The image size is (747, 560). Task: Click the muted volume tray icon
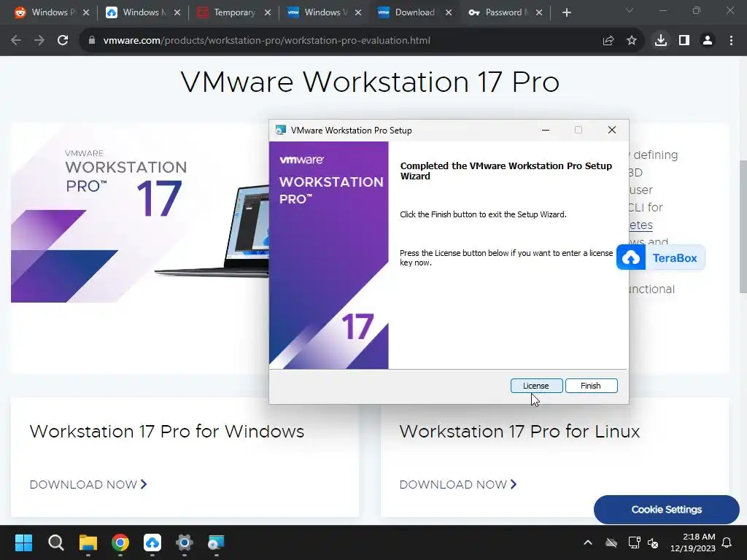coord(653,542)
